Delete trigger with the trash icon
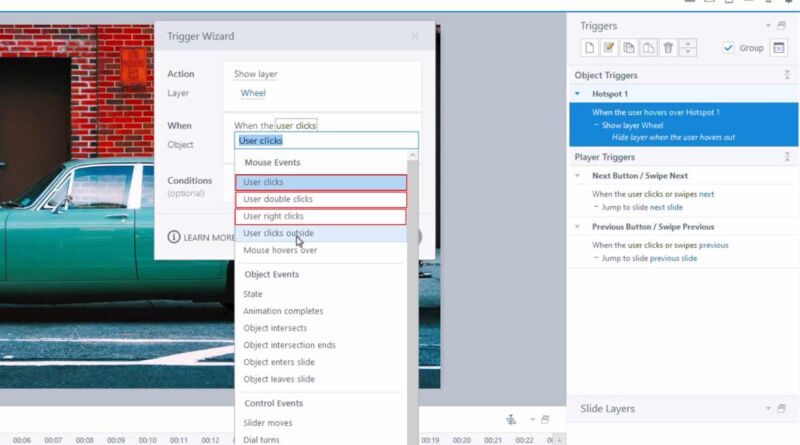 click(668, 48)
